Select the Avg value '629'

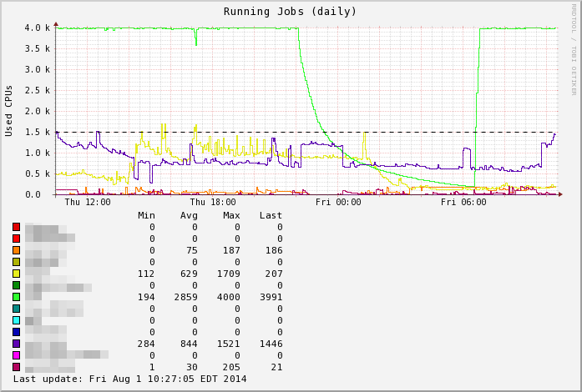189,274
